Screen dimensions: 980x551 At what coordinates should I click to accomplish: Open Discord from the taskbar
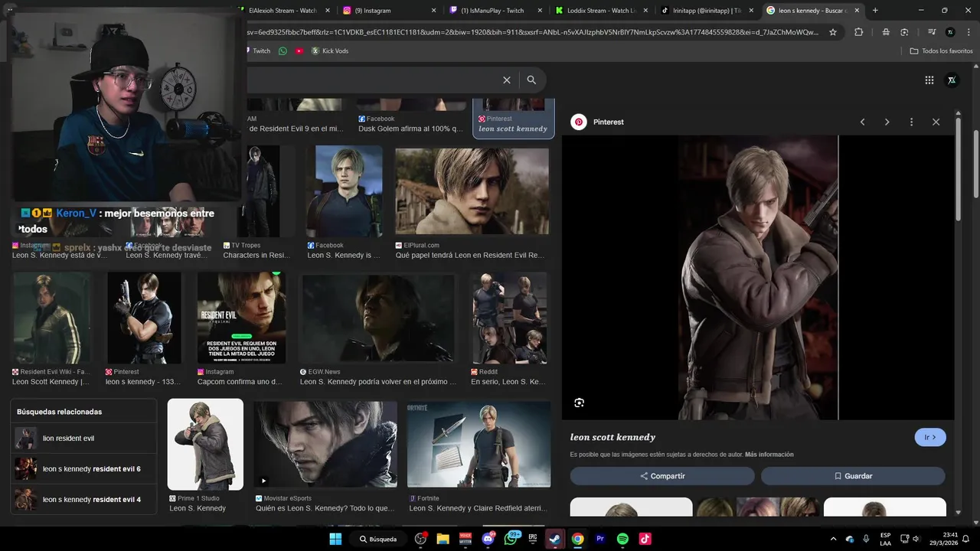[x=488, y=539]
